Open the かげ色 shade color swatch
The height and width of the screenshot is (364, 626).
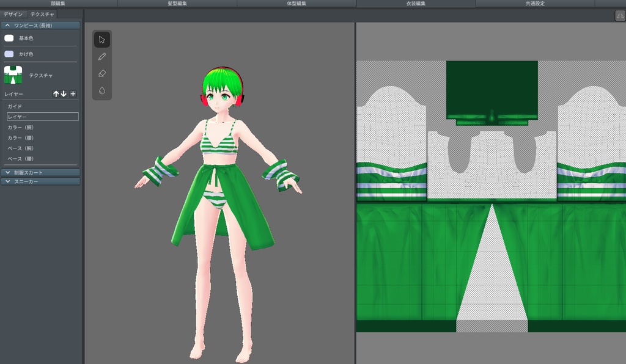[x=9, y=54]
